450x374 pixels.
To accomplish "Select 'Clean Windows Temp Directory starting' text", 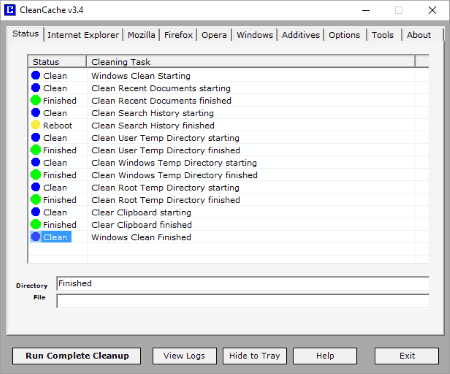I will [x=174, y=163].
